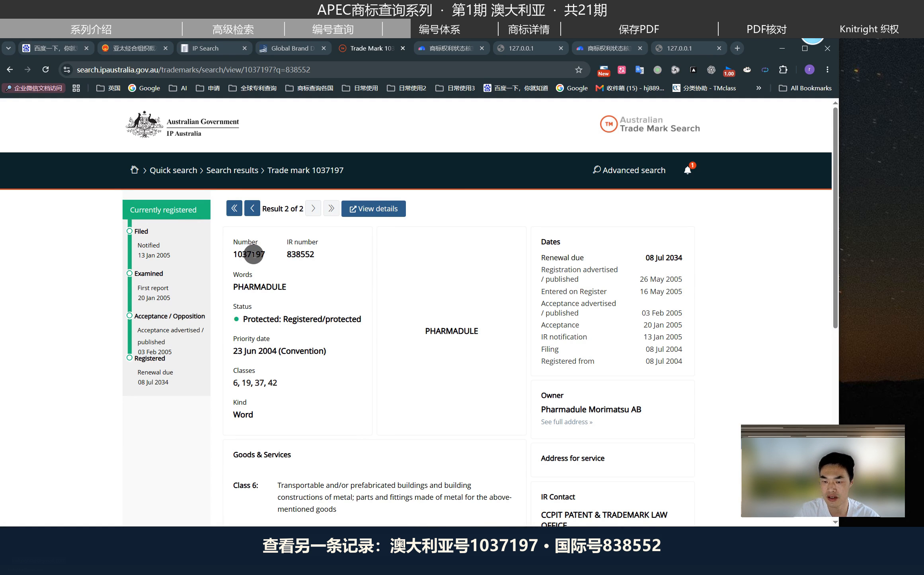
Task: Open 申请 bookmark folder
Action: point(208,88)
